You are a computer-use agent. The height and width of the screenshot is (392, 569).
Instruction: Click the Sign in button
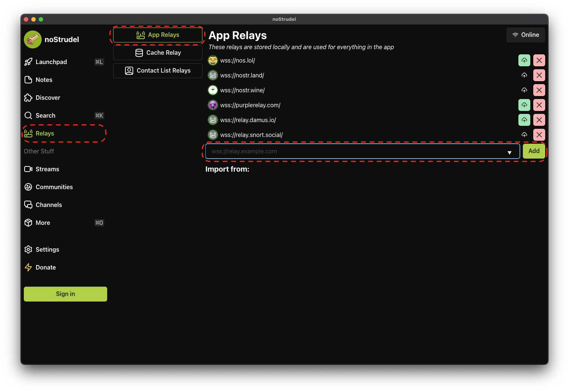(65, 294)
